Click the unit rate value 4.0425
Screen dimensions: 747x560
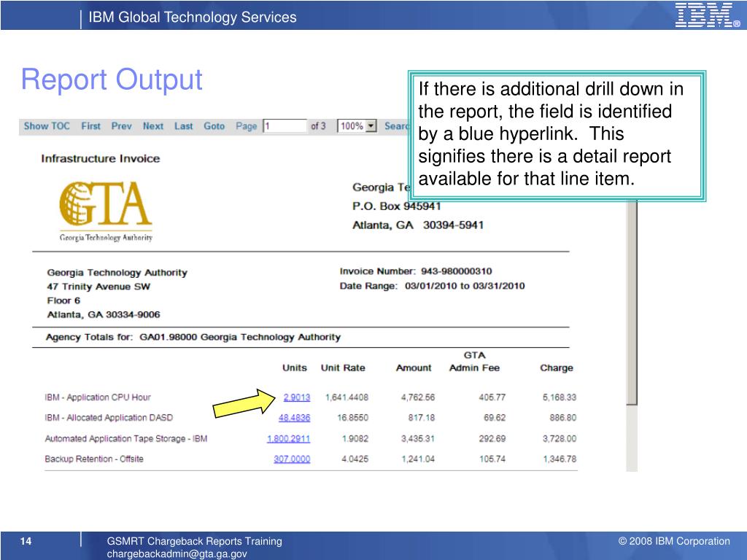coord(355,459)
